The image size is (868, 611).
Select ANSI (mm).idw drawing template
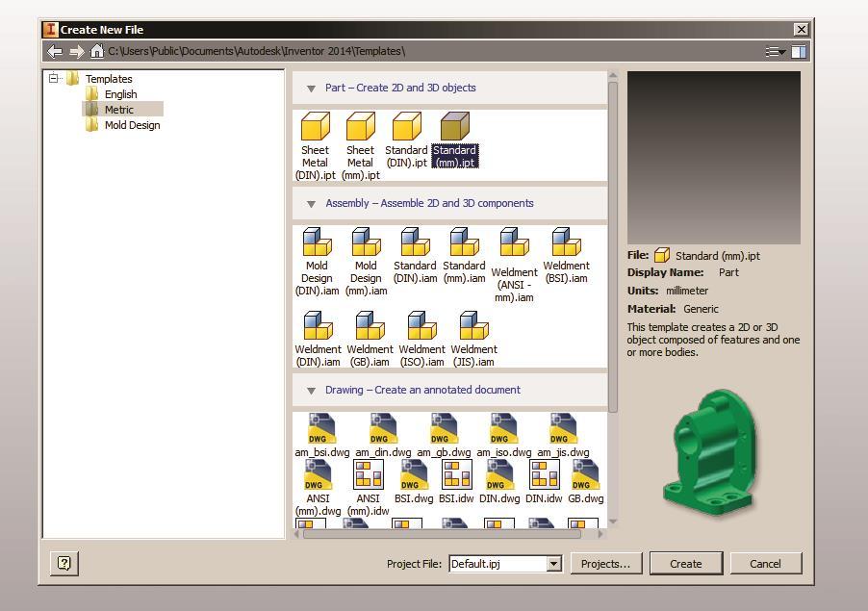[x=369, y=488]
